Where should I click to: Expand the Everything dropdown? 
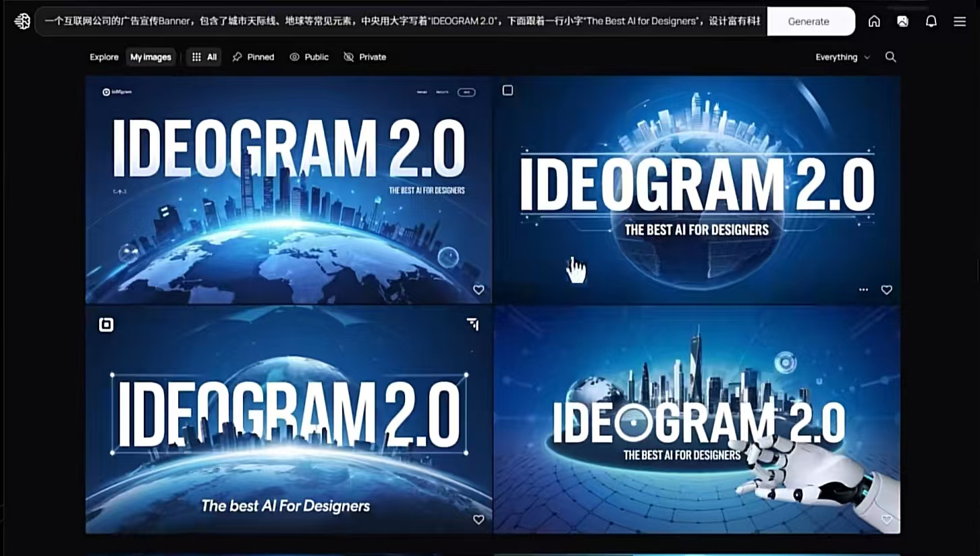pyautogui.click(x=842, y=57)
